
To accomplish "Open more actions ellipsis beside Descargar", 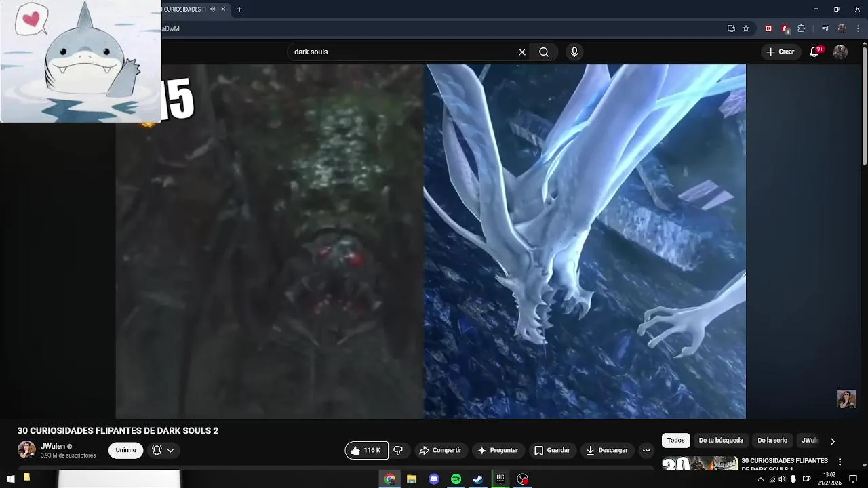I will (646, 450).
